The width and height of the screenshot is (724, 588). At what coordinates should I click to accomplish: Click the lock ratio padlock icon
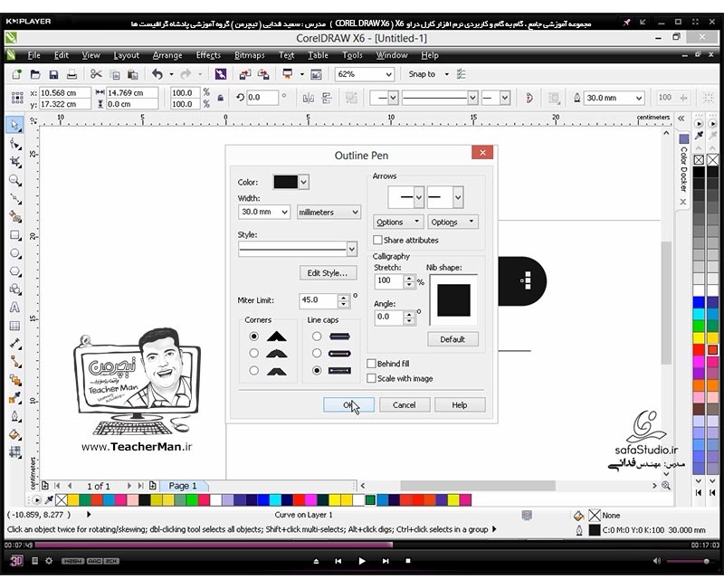click(221, 98)
